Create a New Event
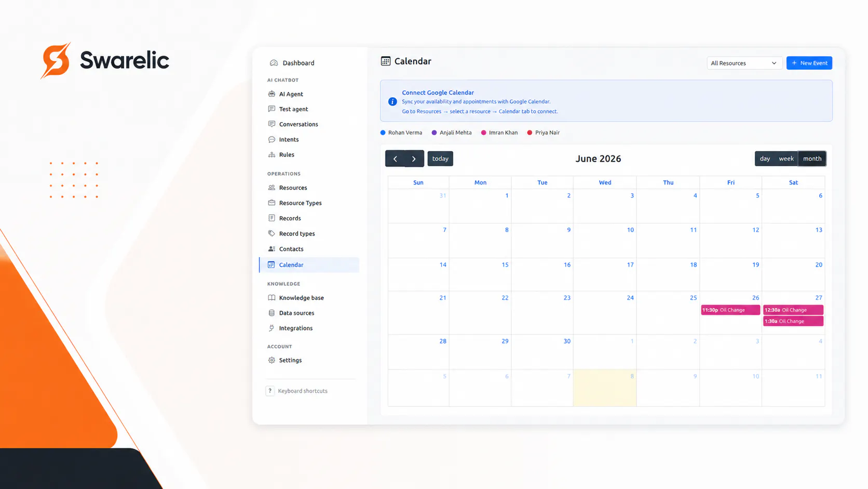Image resolution: width=868 pixels, height=489 pixels. pyautogui.click(x=809, y=63)
